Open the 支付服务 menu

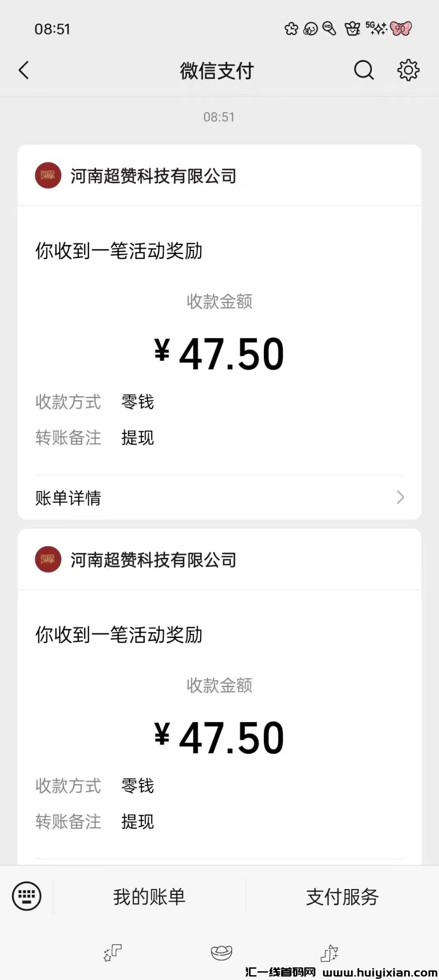coord(342,897)
